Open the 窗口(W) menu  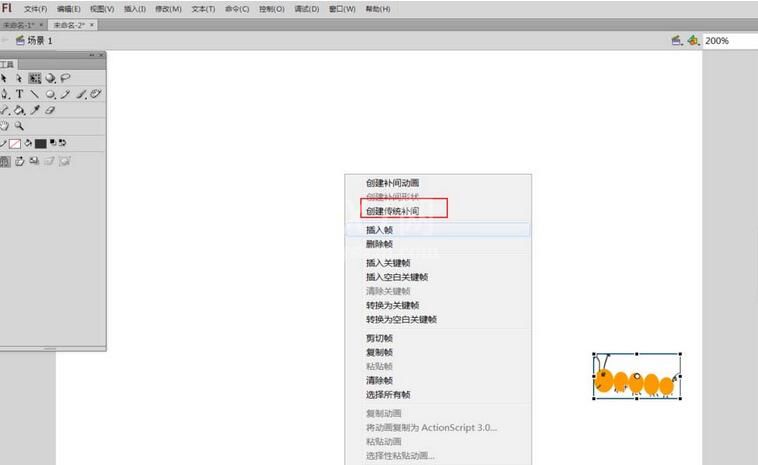(342, 9)
